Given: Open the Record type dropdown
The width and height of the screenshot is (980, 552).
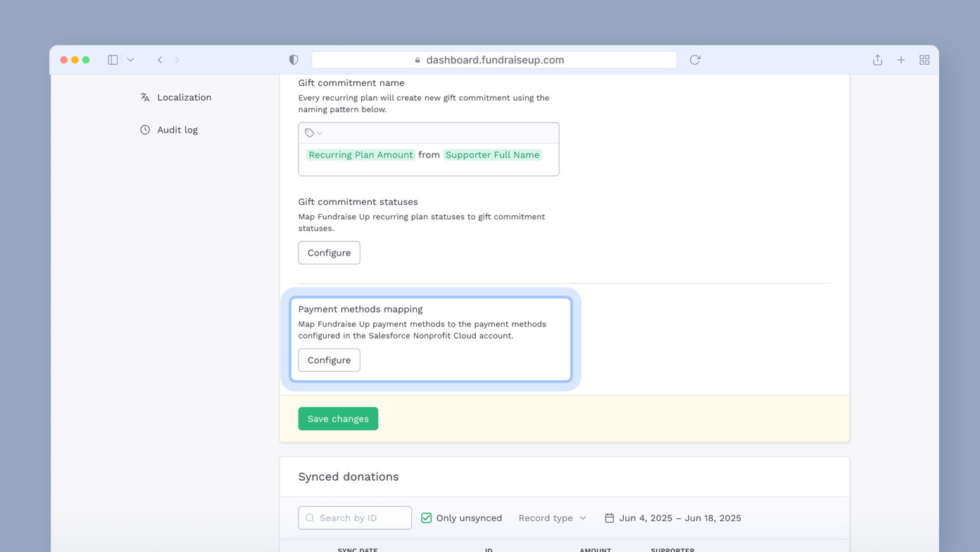Looking at the screenshot, I should [552, 517].
